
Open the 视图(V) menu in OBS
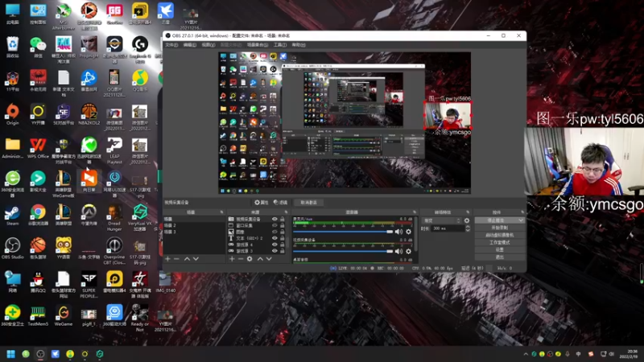[x=208, y=45]
